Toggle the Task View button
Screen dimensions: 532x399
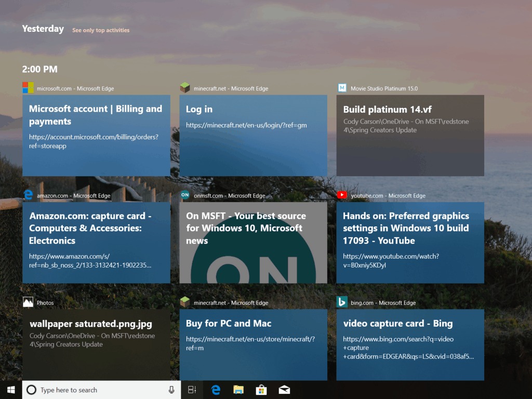point(192,390)
